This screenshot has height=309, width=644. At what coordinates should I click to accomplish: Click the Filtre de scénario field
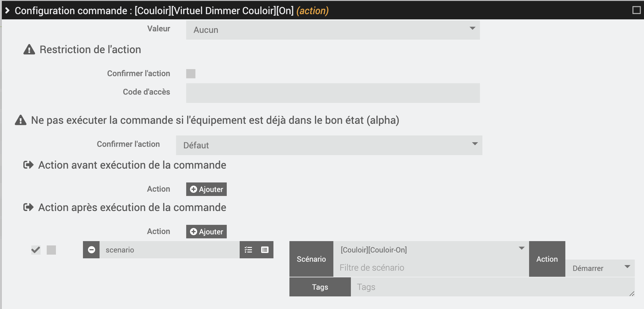tap(431, 268)
